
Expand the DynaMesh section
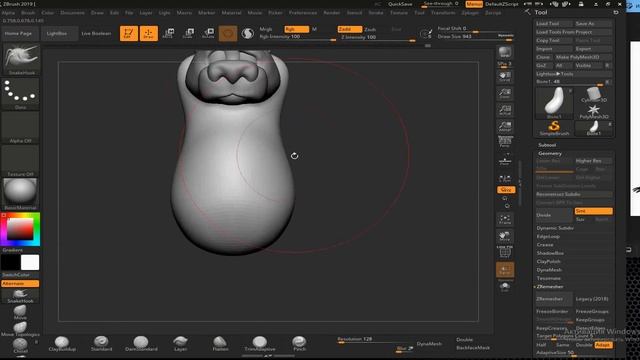[x=549, y=270]
